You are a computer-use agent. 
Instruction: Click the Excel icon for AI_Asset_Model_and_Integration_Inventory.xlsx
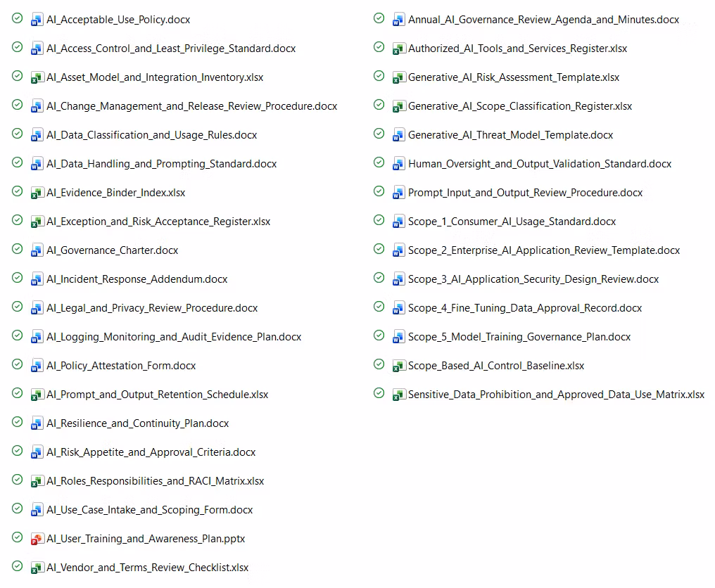point(37,77)
